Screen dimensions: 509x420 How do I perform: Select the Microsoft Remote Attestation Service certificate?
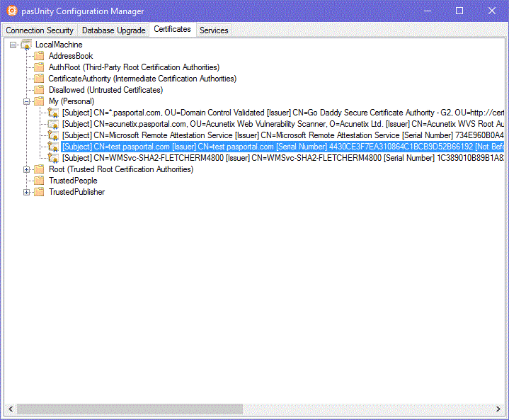coord(282,135)
